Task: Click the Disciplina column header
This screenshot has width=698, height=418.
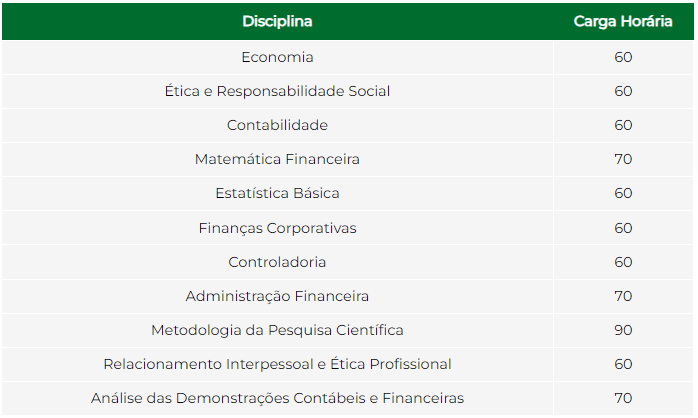Action: coord(277,21)
